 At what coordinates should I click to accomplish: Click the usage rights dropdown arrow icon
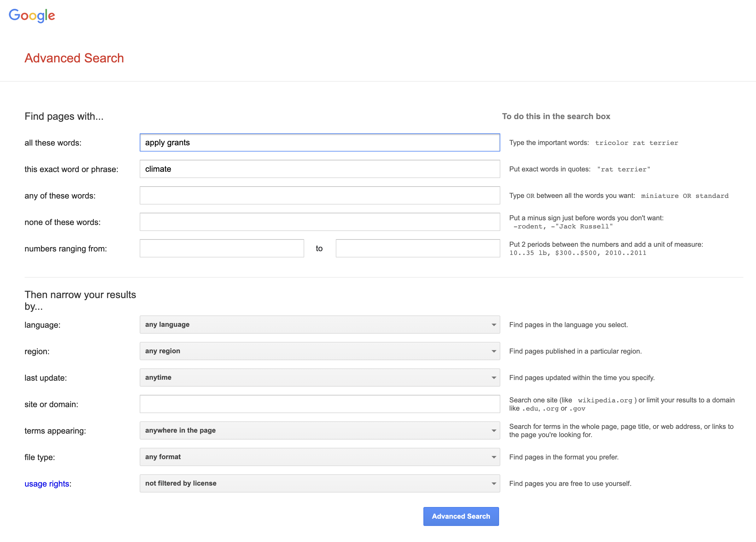pyautogui.click(x=494, y=484)
